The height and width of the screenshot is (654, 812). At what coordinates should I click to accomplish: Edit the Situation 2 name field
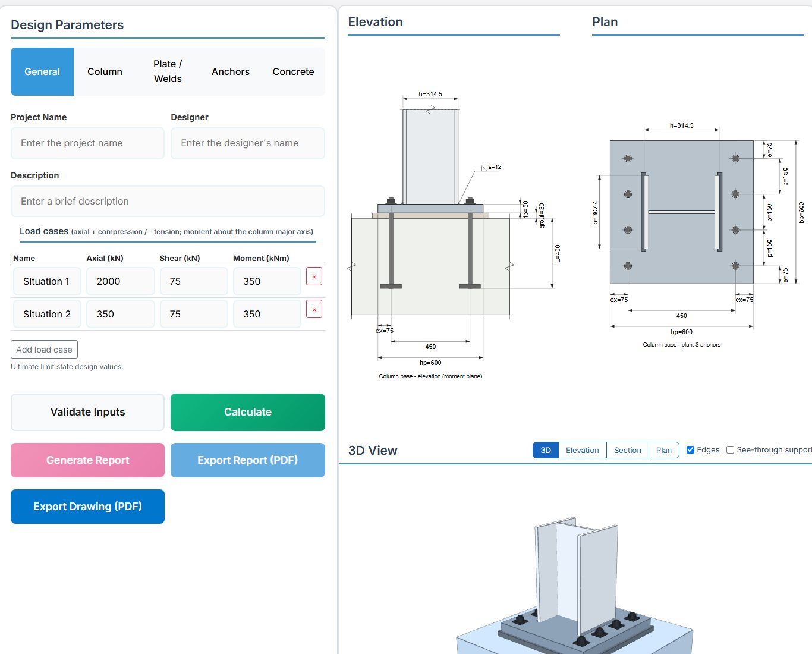coord(48,314)
